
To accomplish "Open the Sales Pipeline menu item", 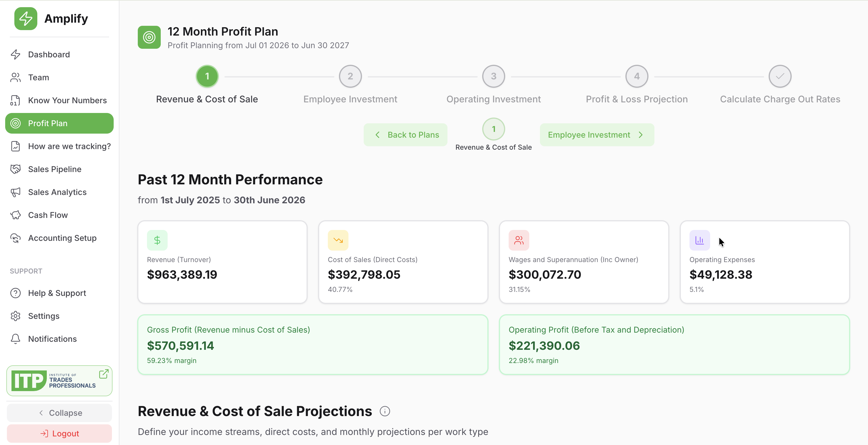I will pos(59,169).
